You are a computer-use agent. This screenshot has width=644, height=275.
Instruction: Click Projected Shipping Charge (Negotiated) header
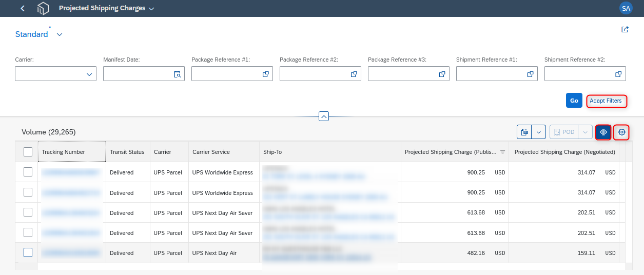(564, 152)
